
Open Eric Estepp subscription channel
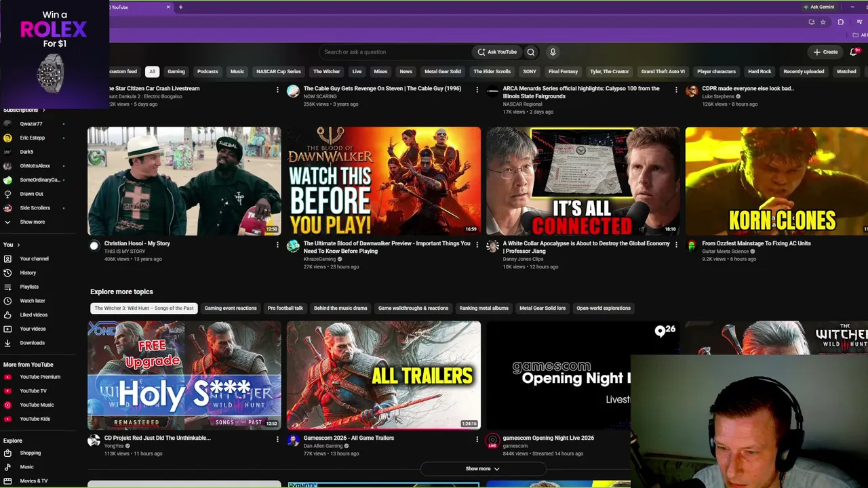[32, 138]
